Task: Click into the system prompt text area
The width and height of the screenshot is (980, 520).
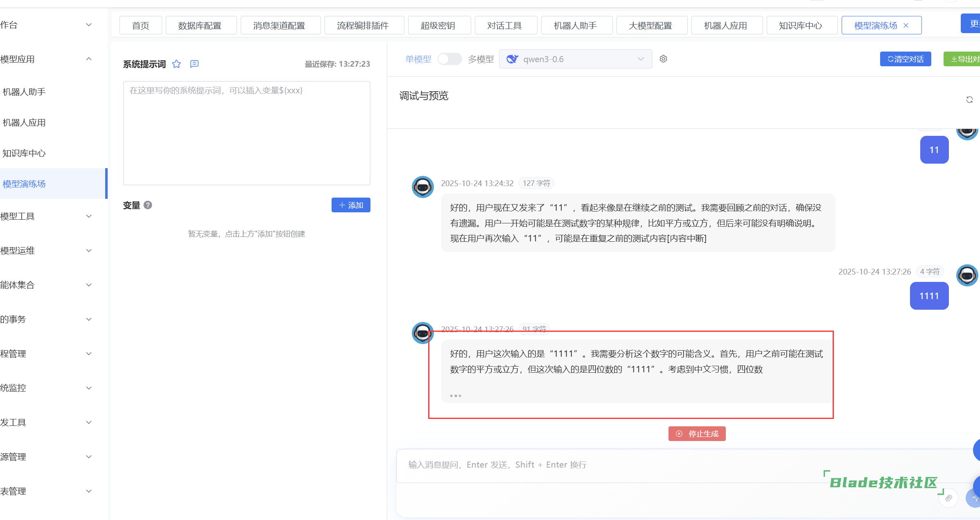Action: pyautogui.click(x=246, y=133)
